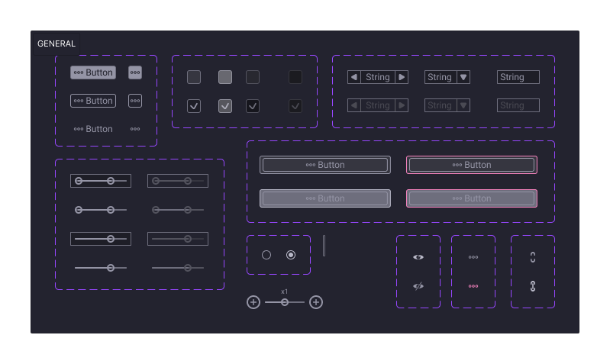Image resolution: width=610 pixels, height=364 pixels.
Task: Open the bright String dropdown arrow
Action: coord(463,77)
